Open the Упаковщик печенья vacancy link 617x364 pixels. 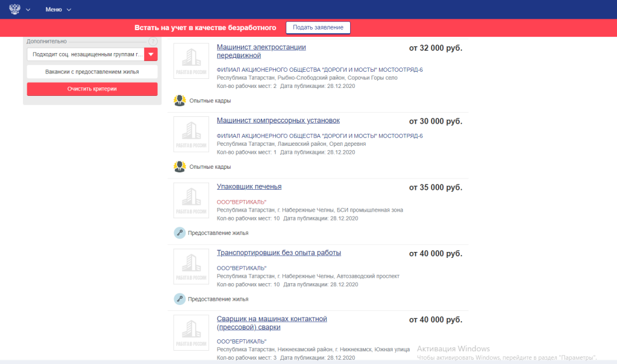(249, 187)
